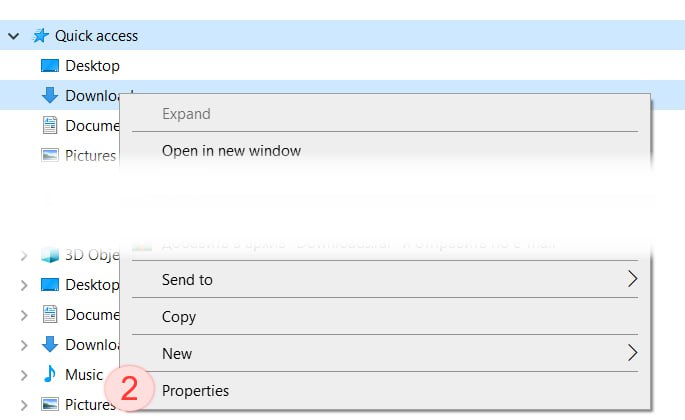Expand the chevron of Downloads above Music
The image size is (685, 420).
(x=23, y=345)
